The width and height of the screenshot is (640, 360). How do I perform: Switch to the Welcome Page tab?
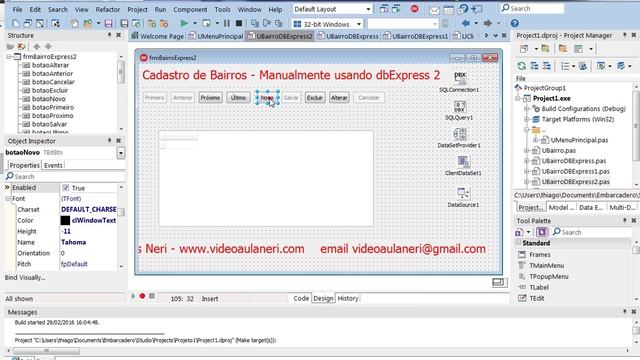click(x=158, y=36)
